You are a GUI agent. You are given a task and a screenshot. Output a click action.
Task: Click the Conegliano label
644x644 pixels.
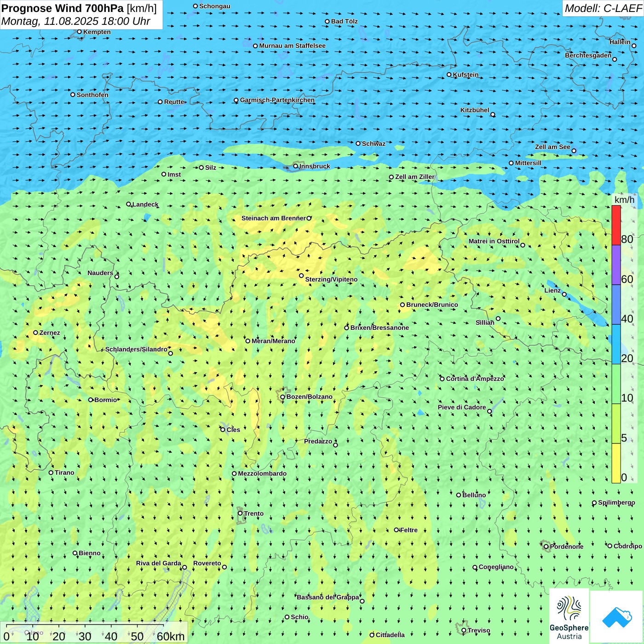pos(496,567)
